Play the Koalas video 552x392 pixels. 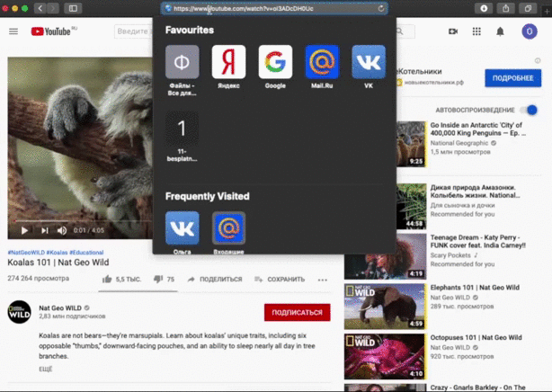(x=24, y=230)
